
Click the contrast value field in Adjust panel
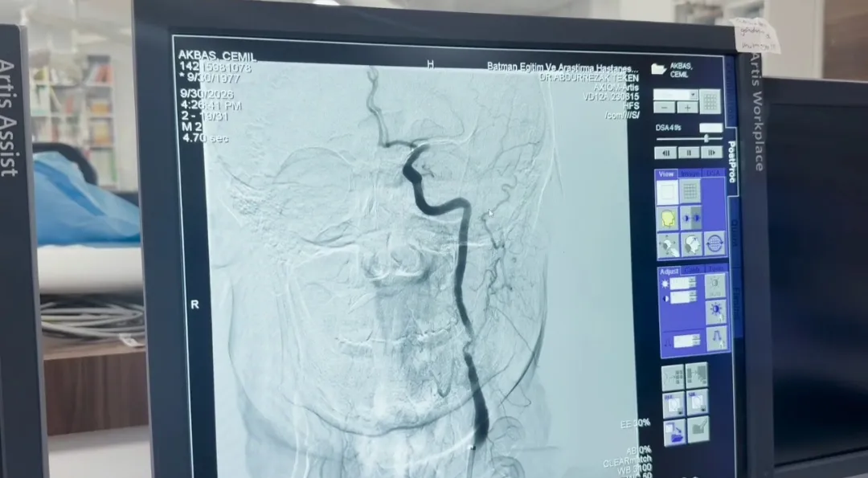pyautogui.click(x=684, y=297)
